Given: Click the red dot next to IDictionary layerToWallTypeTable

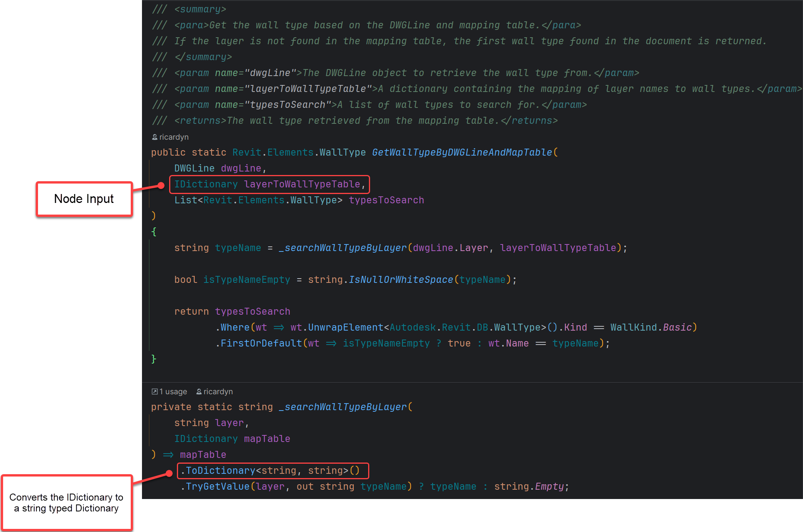Looking at the screenshot, I should click(161, 186).
